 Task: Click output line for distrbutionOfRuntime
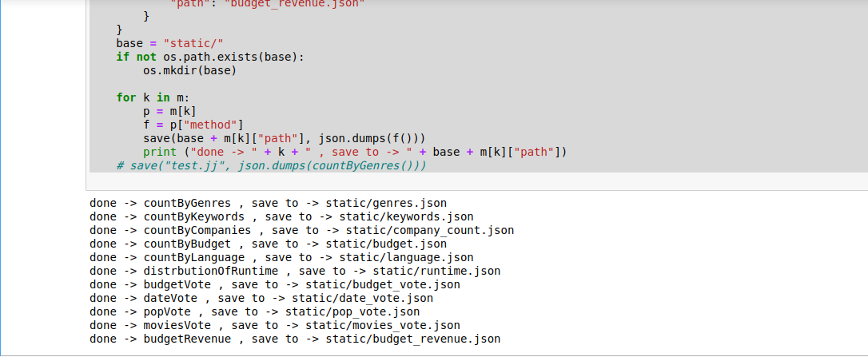tap(295, 271)
